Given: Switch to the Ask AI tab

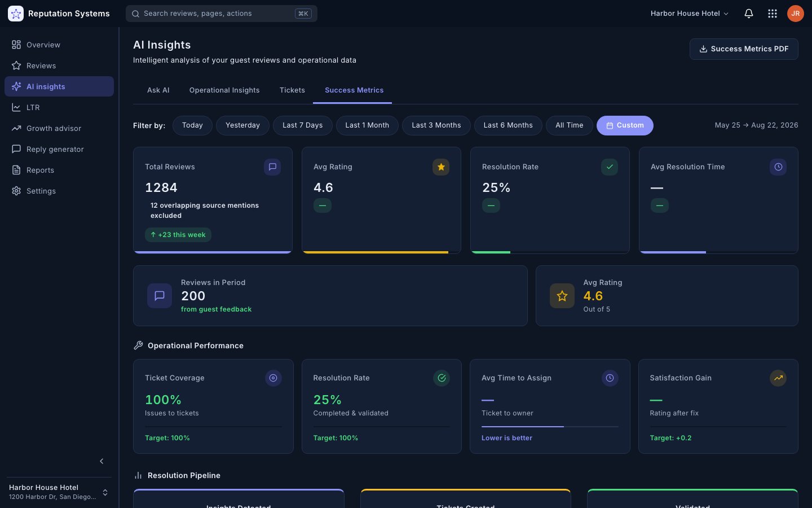Looking at the screenshot, I should (x=158, y=90).
